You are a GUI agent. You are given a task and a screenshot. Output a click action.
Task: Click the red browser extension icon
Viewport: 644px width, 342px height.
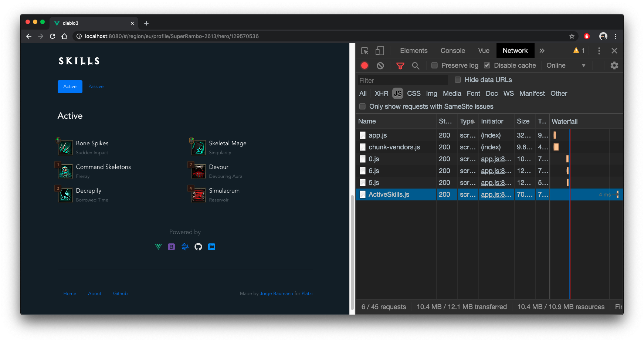(x=586, y=36)
